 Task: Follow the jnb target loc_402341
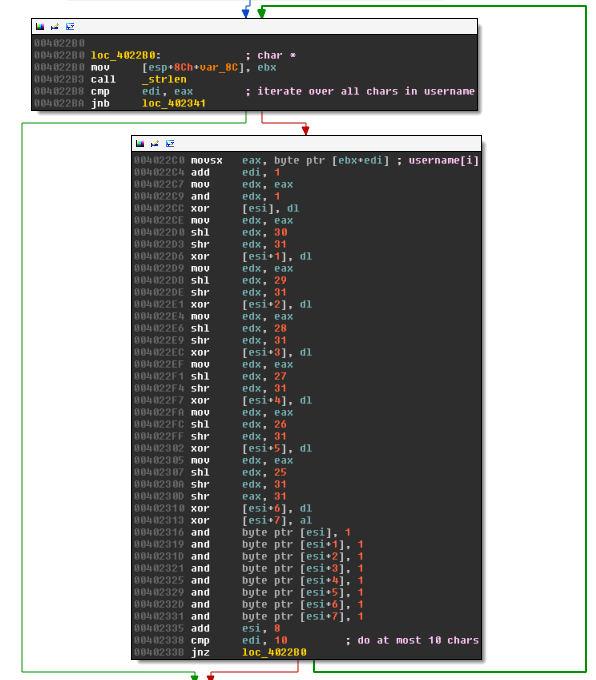pyautogui.click(x=174, y=103)
